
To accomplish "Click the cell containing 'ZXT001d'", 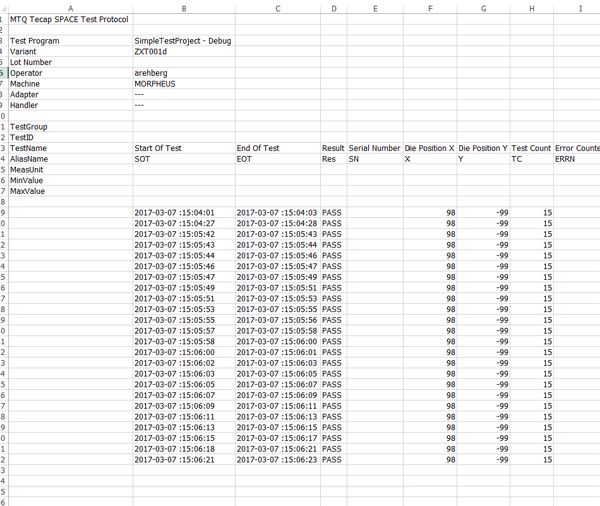I will click(151, 51).
